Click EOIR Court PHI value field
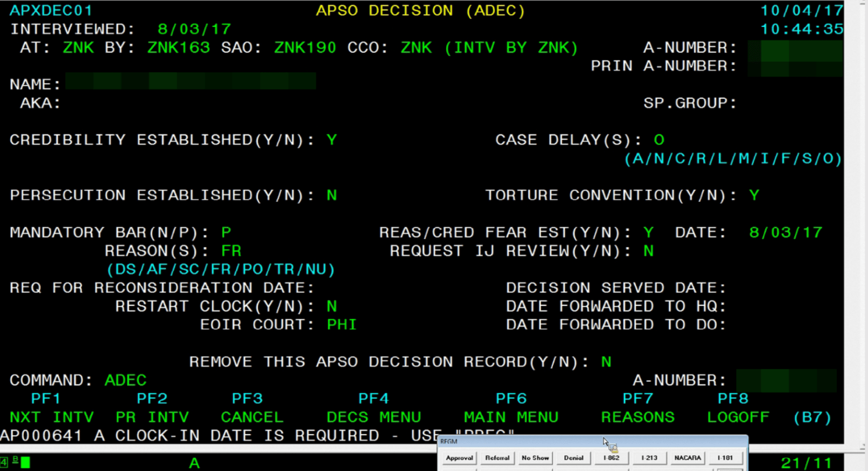Image resolution: width=868 pixels, height=471 pixels. [342, 325]
